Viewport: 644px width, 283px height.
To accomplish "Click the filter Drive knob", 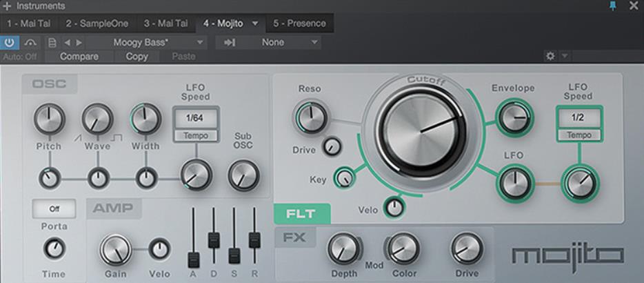I will pos(332,147).
